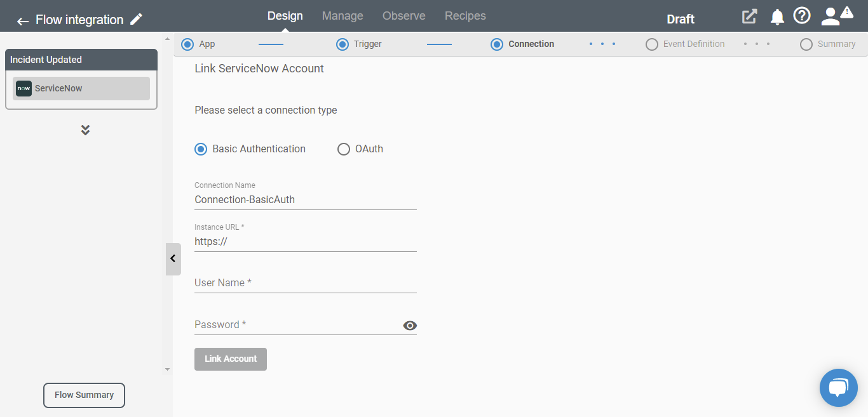Collapse the left sidebar panel
Image resolution: width=868 pixels, height=417 pixels.
[173, 259]
